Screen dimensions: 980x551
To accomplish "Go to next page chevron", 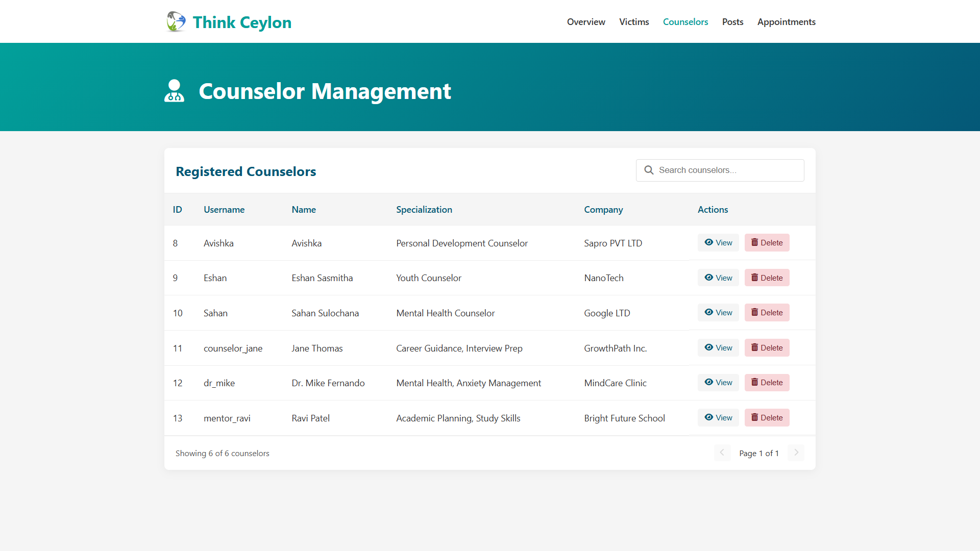I will click(x=796, y=453).
